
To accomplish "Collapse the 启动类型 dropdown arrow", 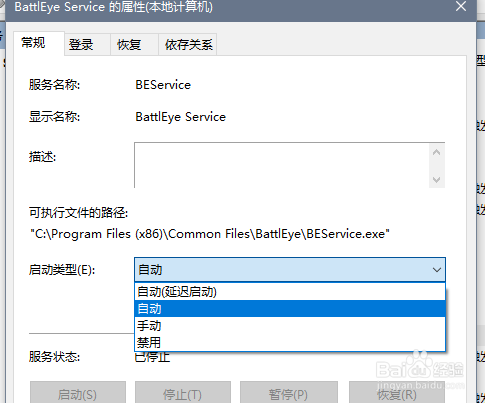I will pos(436,269).
